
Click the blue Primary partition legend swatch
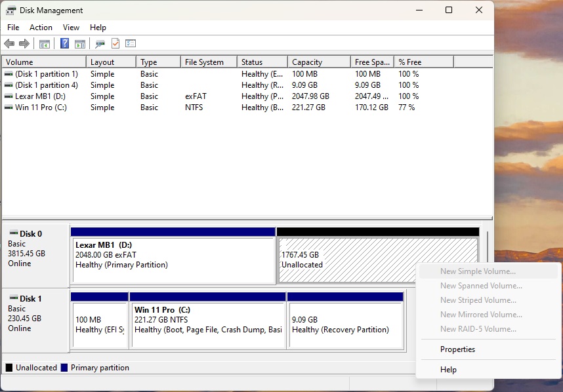coord(64,368)
